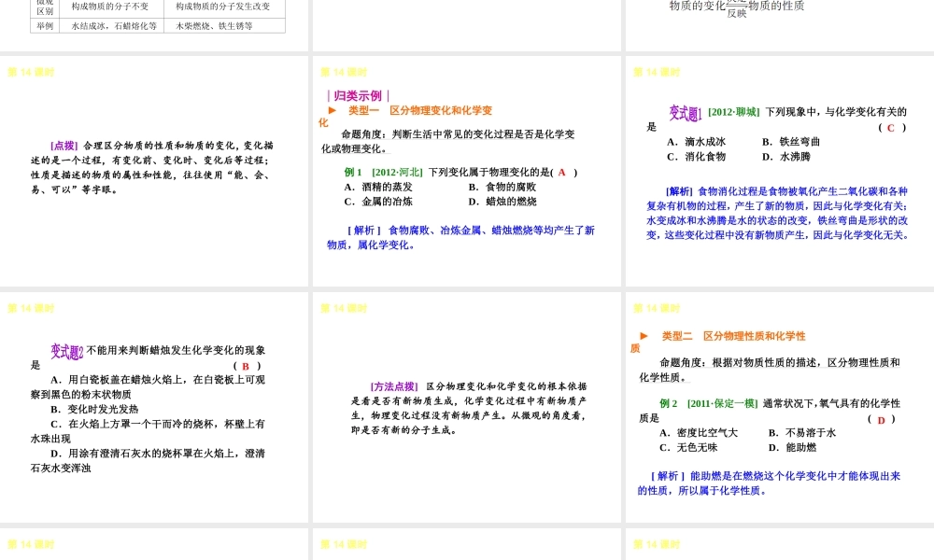Click the 类型二 区分物理性质和化学性质 heading
Viewport: 934px width, 560px height.
tap(717, 342)
